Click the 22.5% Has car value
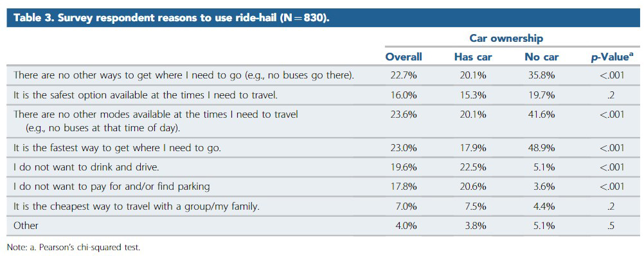Image resolution: width=644 pixels, height=256 pixels. (473, 167)
